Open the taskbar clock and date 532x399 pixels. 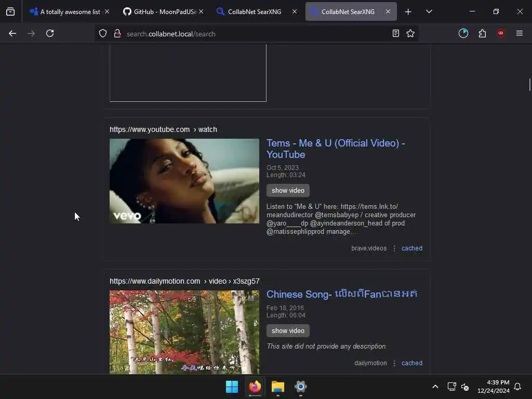[x=494, y=387]
